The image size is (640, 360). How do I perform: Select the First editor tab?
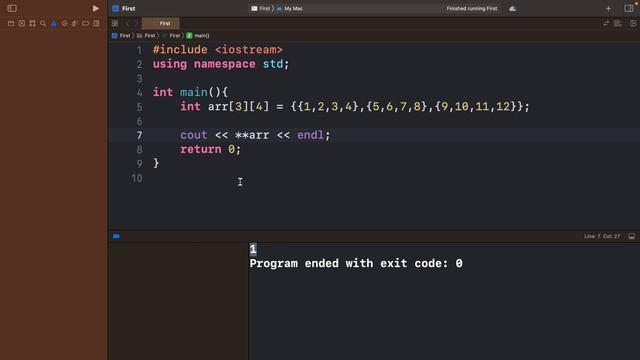pos(161,23)
